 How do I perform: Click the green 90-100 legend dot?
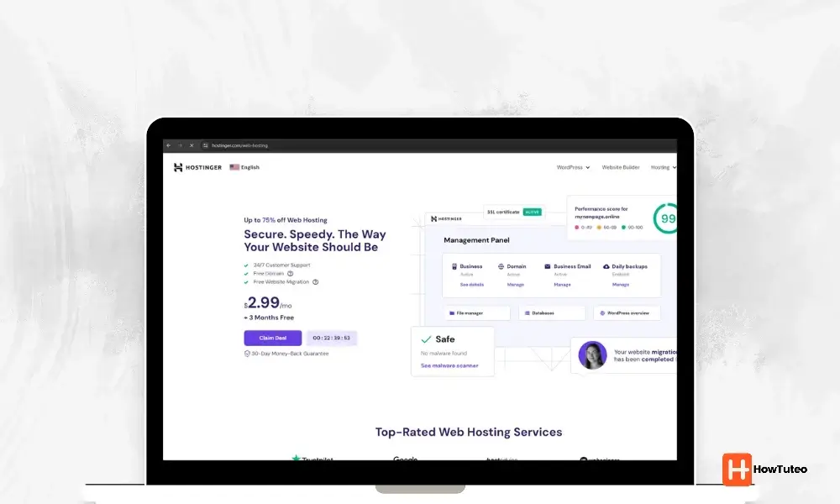pos(623,228)
